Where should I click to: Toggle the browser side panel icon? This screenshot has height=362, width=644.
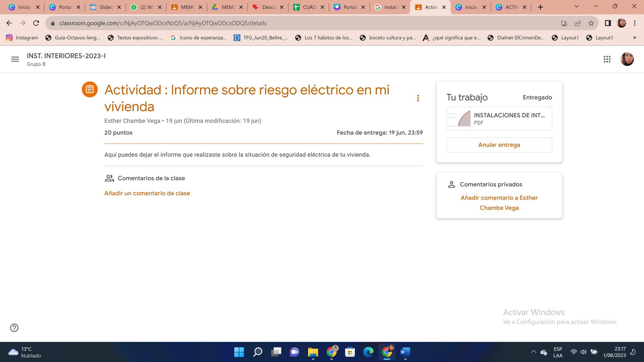(x=607, y=23)
